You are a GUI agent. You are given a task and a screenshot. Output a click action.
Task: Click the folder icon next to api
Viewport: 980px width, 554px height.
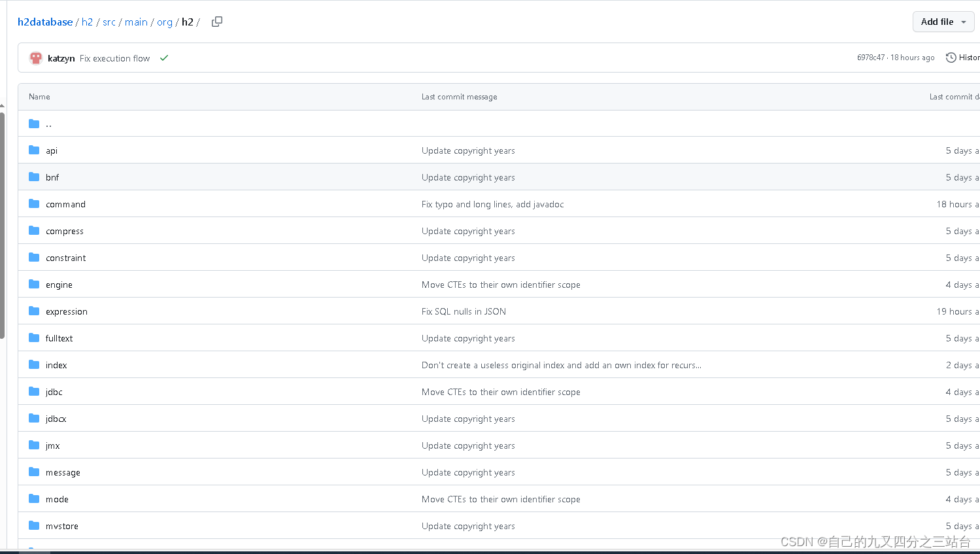[x=34, y=150]
